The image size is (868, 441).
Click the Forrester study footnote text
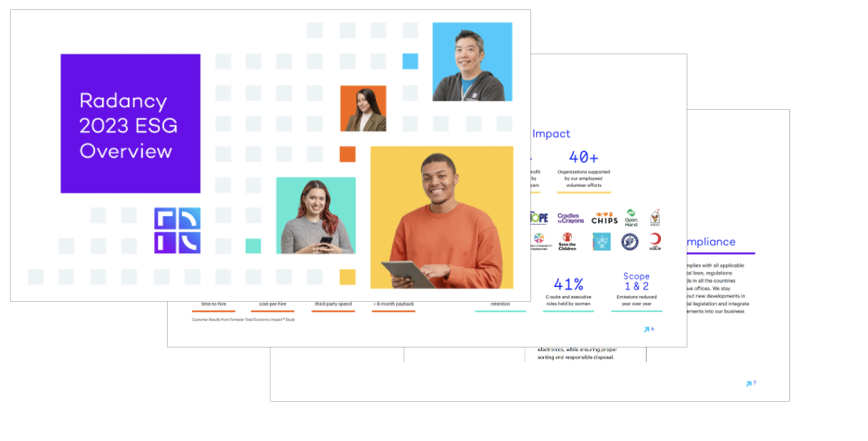click(x=243, y=320)
